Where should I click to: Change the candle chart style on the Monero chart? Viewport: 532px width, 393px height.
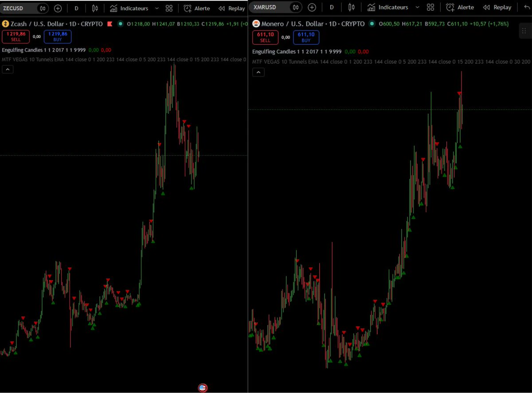tap(352, 8)
